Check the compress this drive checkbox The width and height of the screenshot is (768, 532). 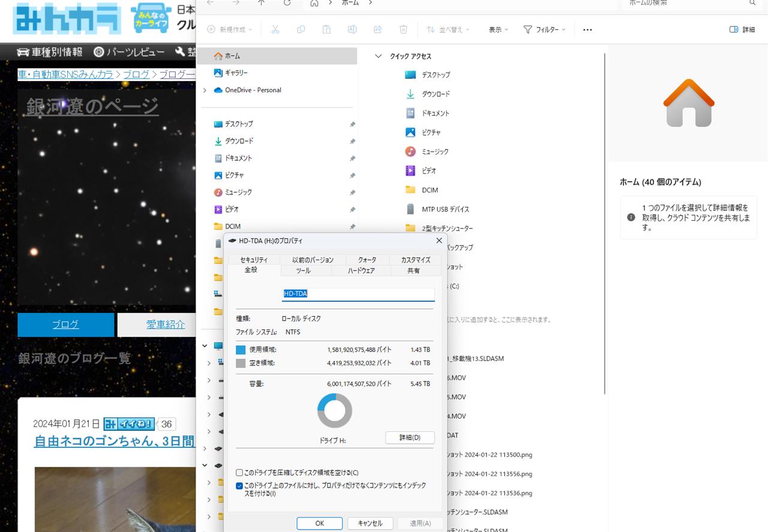pos(239,473)
